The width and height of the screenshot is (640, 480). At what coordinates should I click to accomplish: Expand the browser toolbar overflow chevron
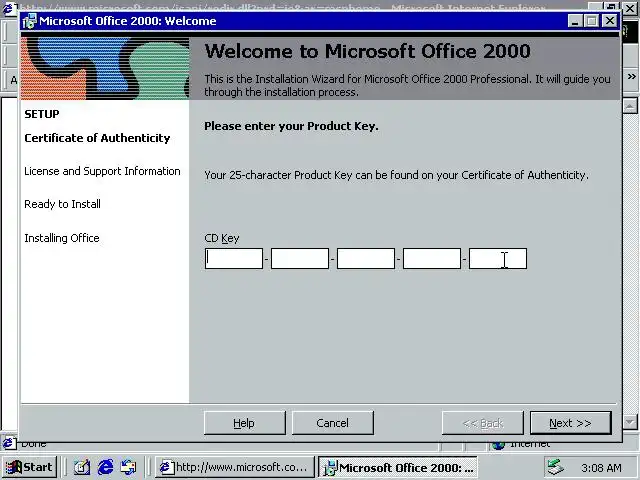[631, 76]
